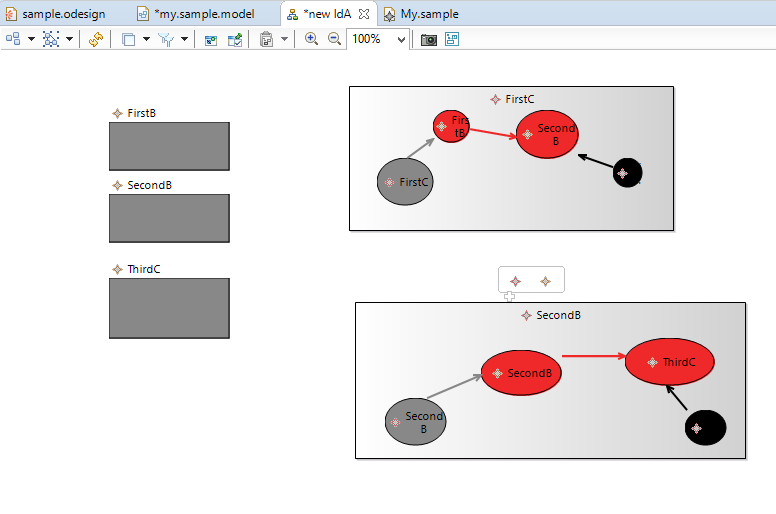Select red FirstB ellipse in FirstC container
776x514 pixels.
click(x=451, y=126)
